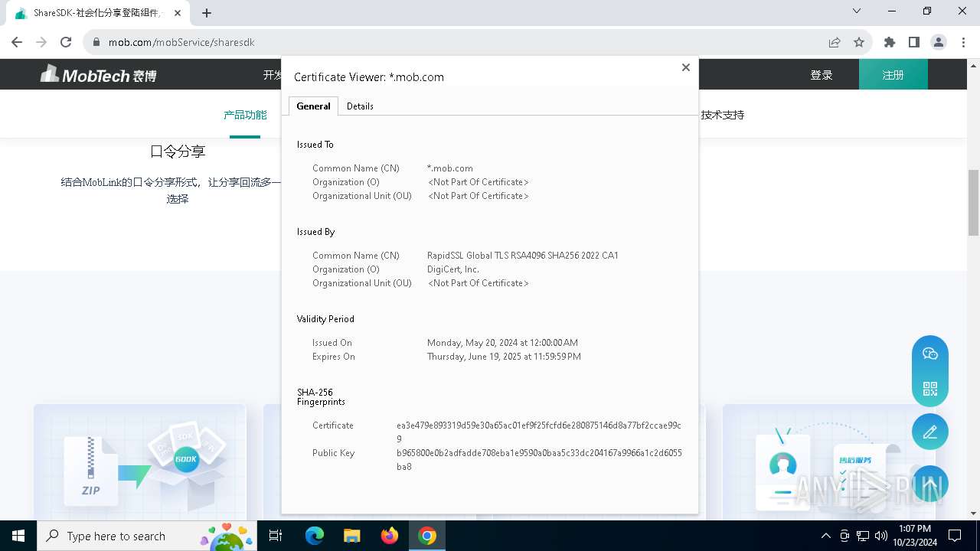
Task: Open Task View on taskbar
Action: tap(276, 536)
